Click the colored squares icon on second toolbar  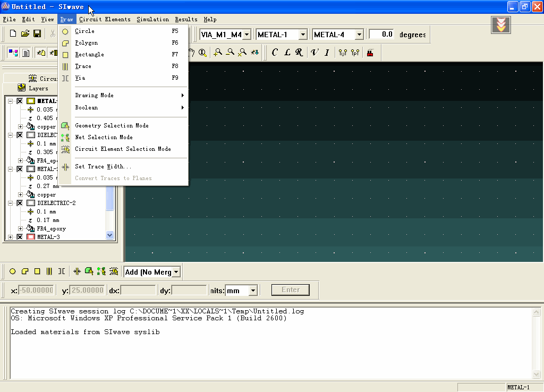click(13, 53)
